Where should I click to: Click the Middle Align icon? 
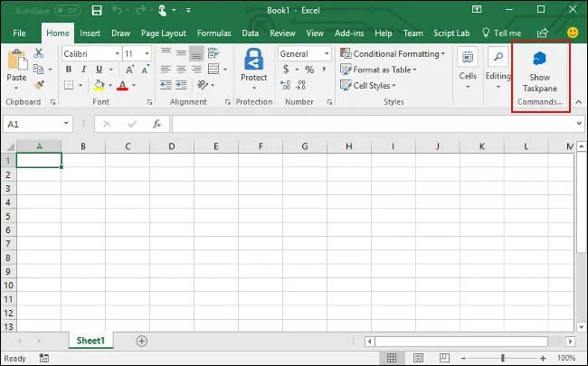click(x=181, y=52)
